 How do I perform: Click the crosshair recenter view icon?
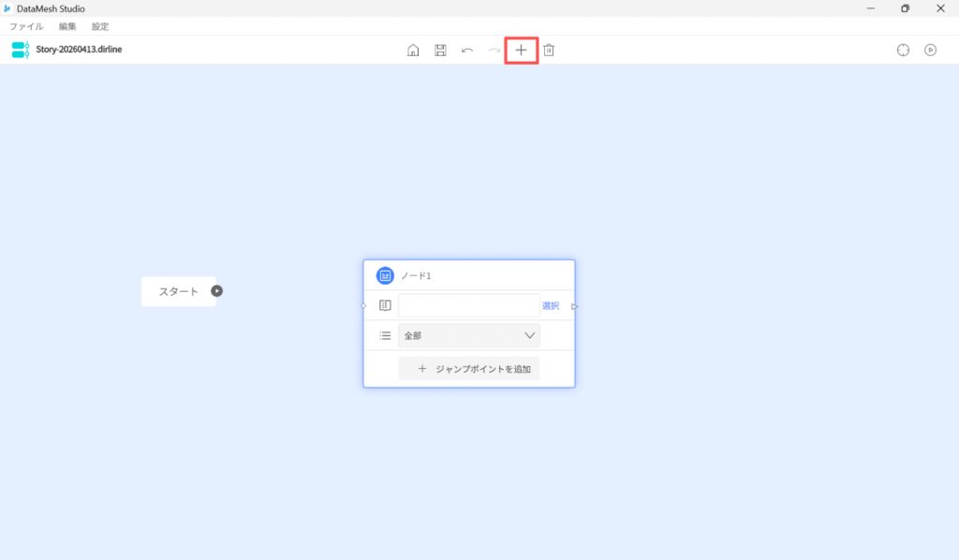903,50
